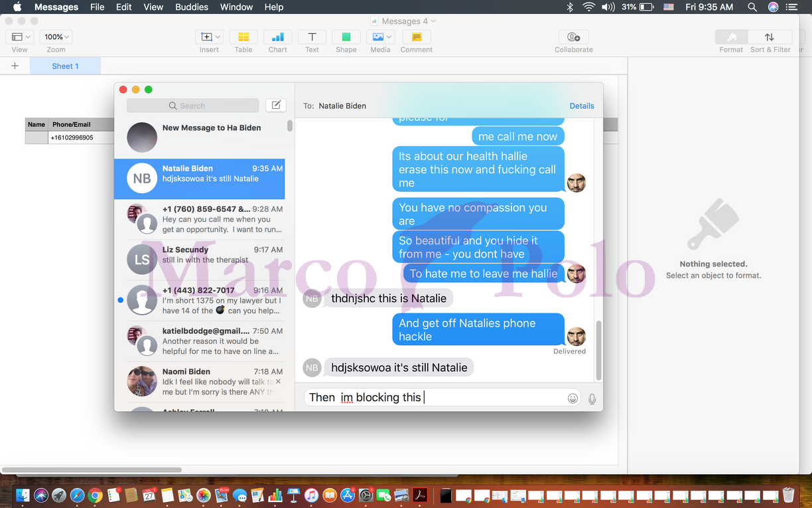Click Chart button in Numbers toolbar
This screenshot has width=812, height=508.
click(x=278, y=37)
